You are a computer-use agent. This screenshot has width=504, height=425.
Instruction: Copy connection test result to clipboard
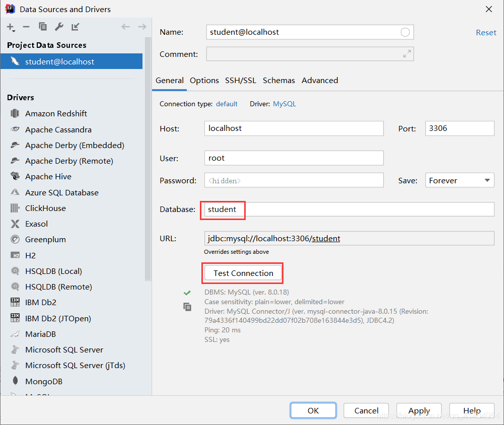point(187,307)
